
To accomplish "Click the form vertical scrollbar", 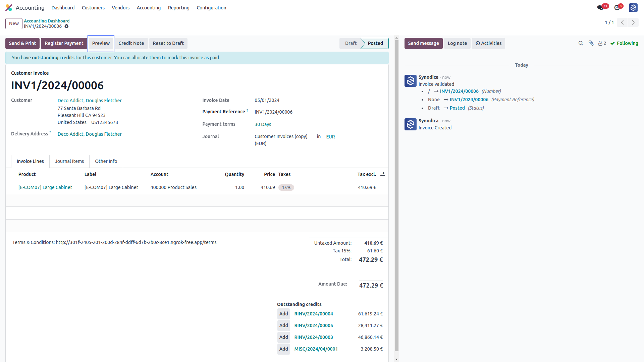I will click(397, 195).
